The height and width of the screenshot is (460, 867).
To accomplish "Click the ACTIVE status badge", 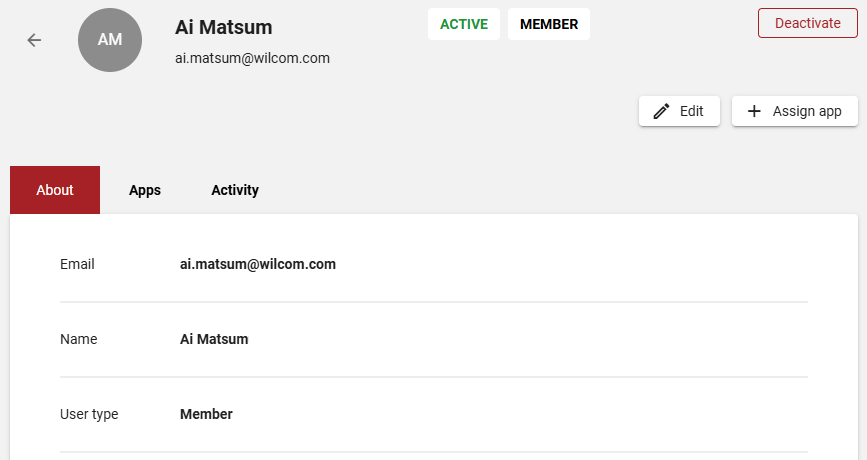I will click(x=464, y=24).
